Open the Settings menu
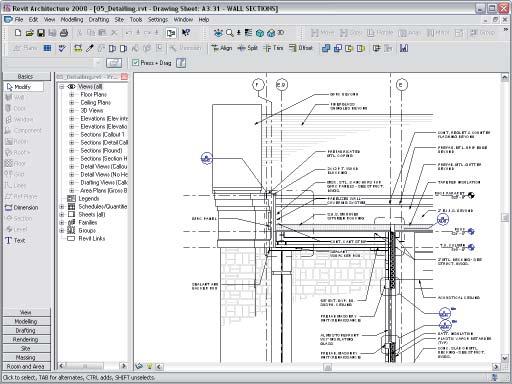512x384 pixels. point(158,20)
